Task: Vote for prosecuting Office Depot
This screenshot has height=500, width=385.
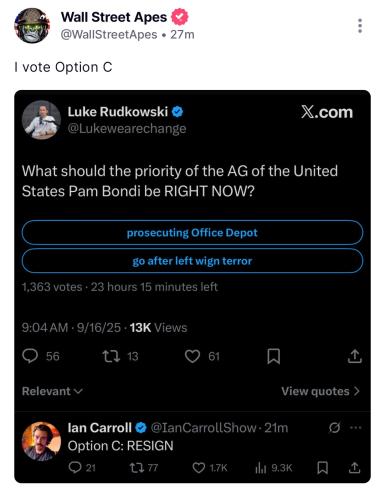Action: click(x=192, y=233)
